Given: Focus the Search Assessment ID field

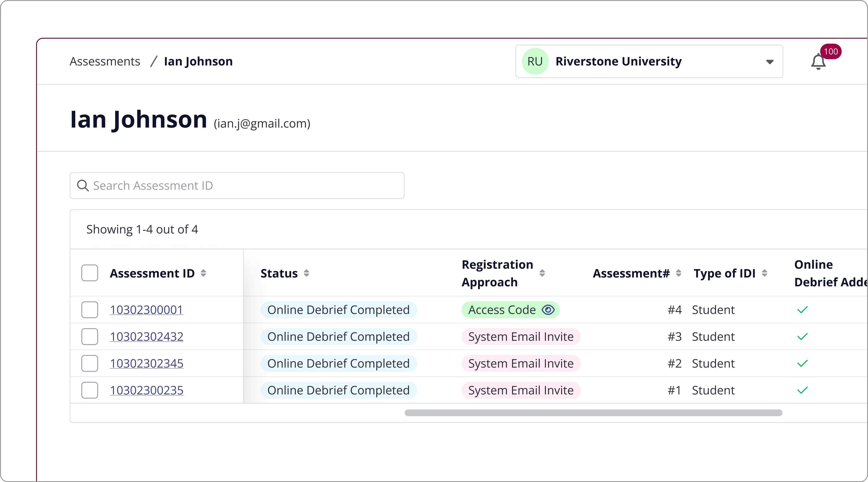Looking at the screenshot, I should (237, 185).
